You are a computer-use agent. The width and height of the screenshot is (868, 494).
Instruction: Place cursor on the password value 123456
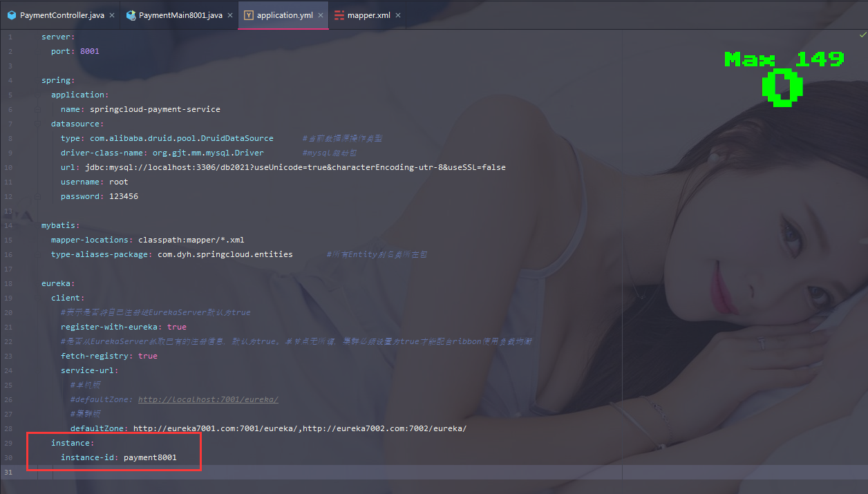[124, 196]
